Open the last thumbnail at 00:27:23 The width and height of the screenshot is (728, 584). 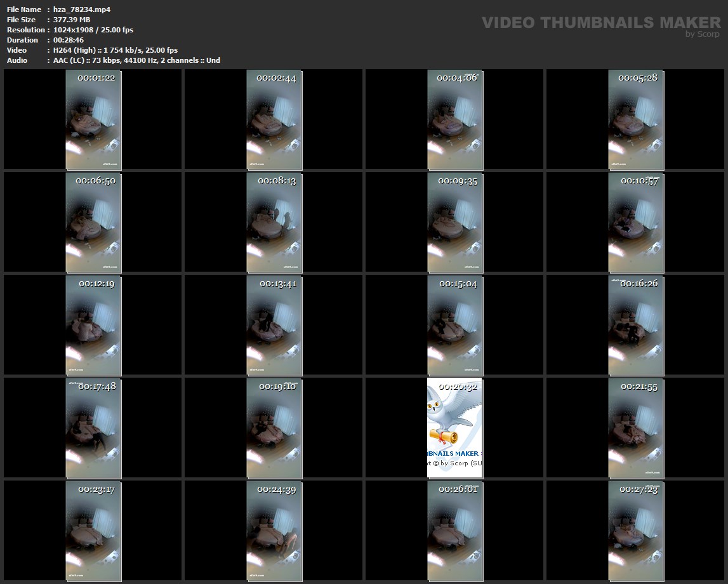(x=636, y=531)
